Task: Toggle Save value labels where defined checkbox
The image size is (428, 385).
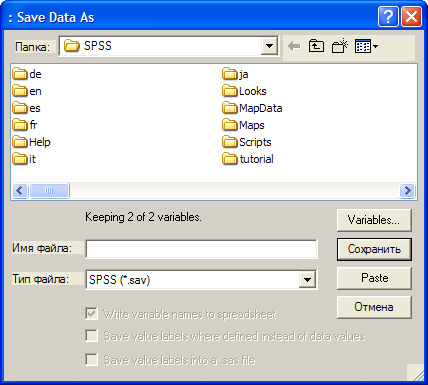Action: click(x=91, y=336)
